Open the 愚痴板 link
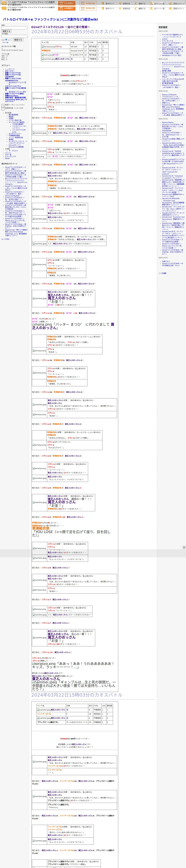This screenshot has width=186, height=868. point(11,139)
